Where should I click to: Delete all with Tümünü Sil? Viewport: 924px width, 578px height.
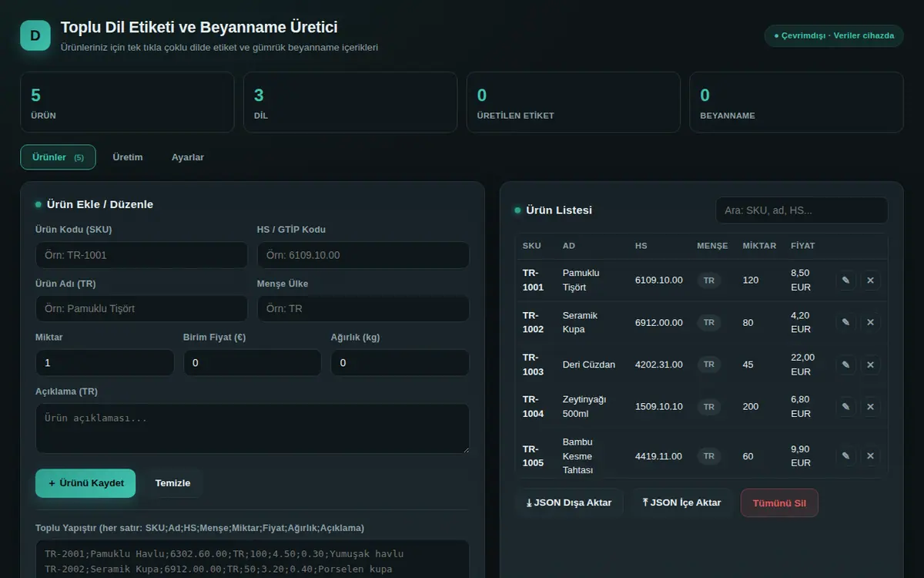(x=779, y=502)
